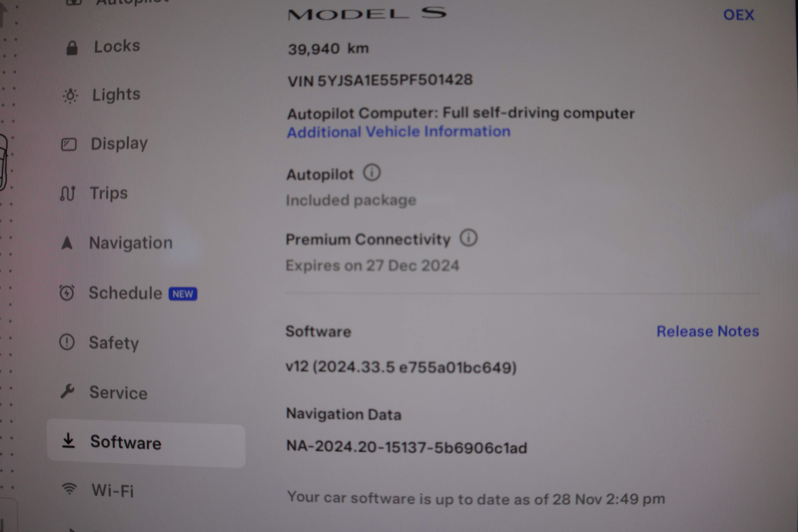Viewport: 798px width, 532px height.
Task: Open the Wi-Fi settings menu label
Action: (x=113, y=491)
